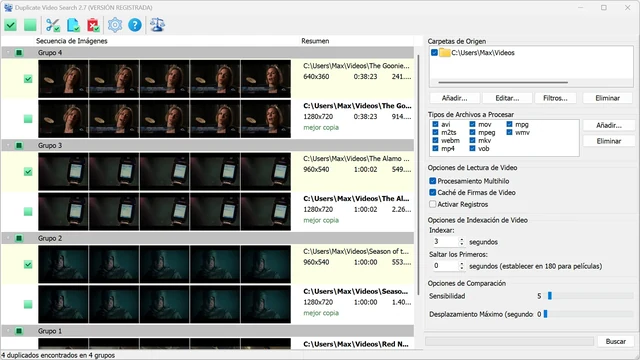Uncheck the mp4 file type
This screenshot has height=360, width=640.
point(435,149)
